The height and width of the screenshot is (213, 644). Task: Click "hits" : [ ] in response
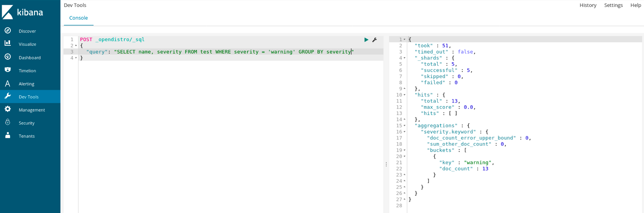439,113
